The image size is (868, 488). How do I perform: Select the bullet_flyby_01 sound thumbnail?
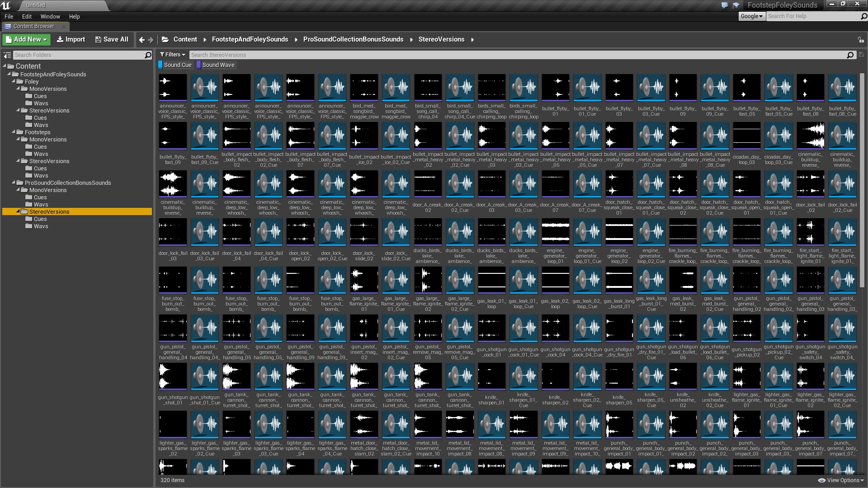555,87
